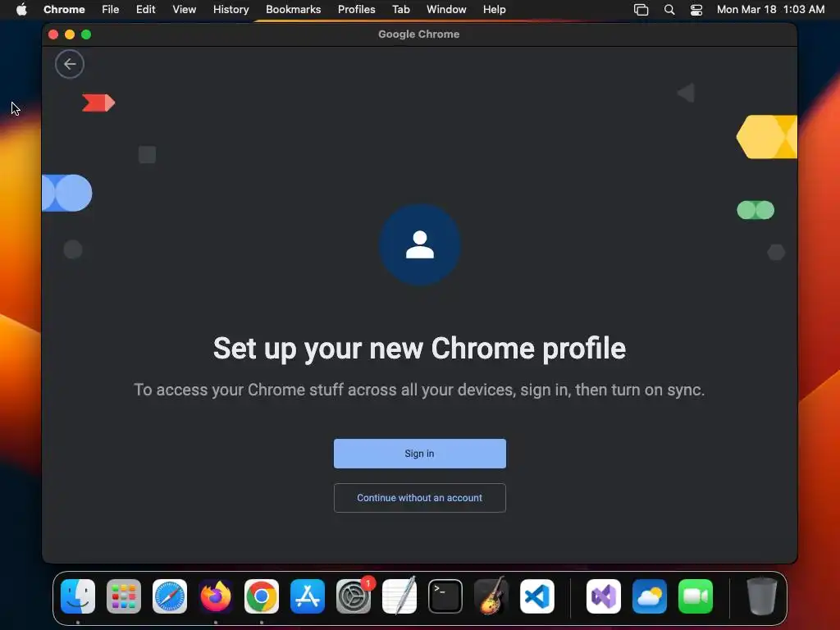
Task: Open Visual Studio Code from the Dock
Action: (x=537, y=596)
